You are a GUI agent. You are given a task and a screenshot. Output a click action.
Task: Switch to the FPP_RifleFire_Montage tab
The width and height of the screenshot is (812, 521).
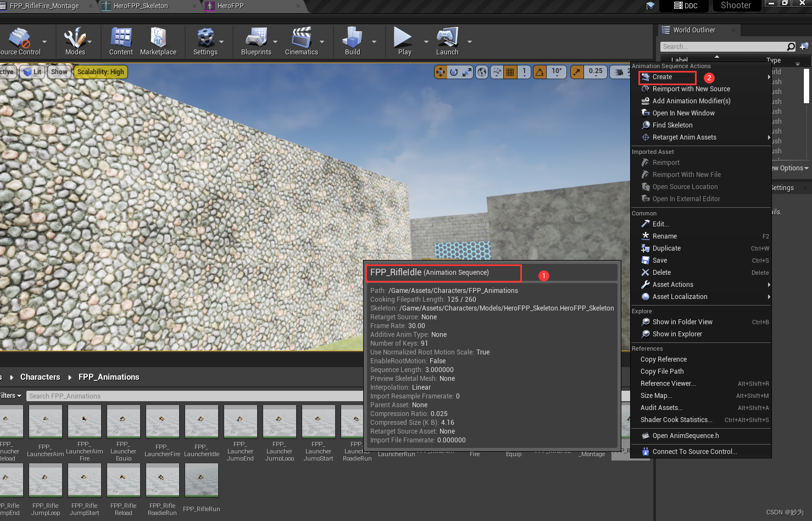point(45,6)
